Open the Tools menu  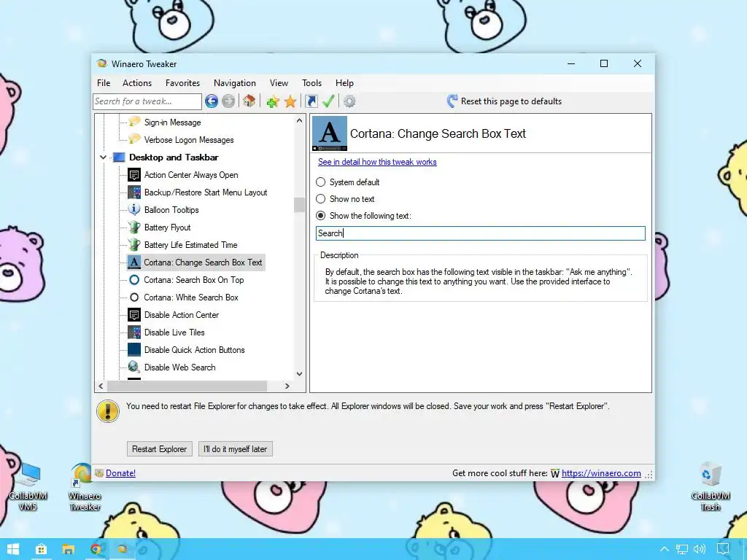tap(311, 83)
